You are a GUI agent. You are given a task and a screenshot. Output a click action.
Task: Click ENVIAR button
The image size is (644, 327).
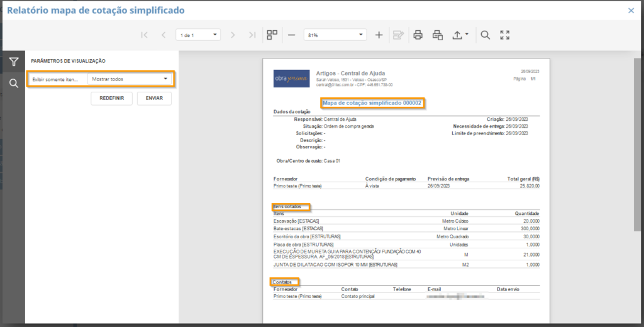154,98
